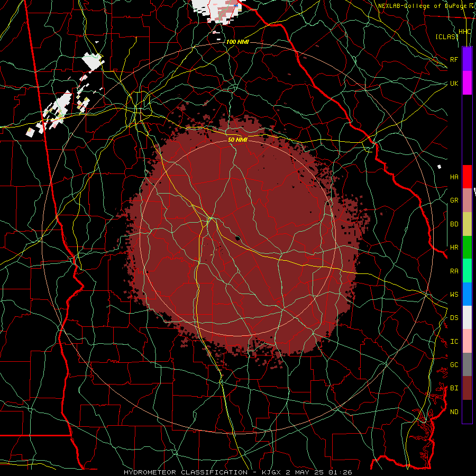
Task: Click the "[CLAS]" units label
Action: pyautogui.click(x=447, y=36)
